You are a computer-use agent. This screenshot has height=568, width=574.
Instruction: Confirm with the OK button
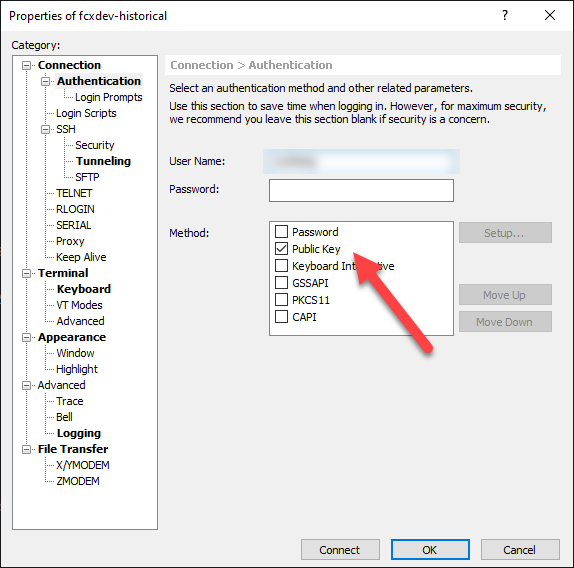(430, 550)
